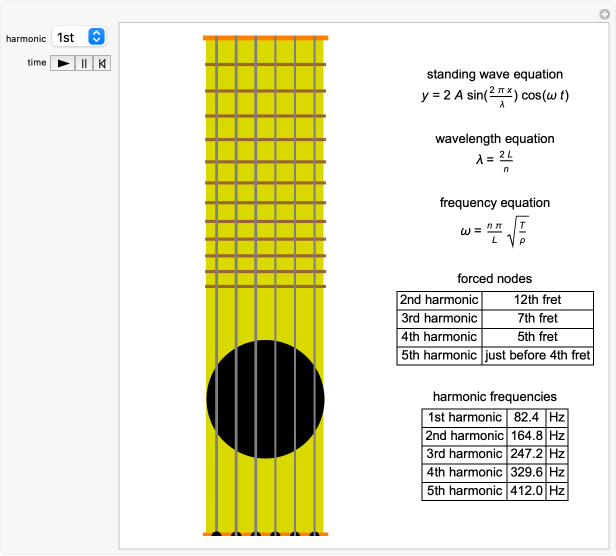Click the plus icon in top-right corner

pyautogui.click(x=605, y=13)
